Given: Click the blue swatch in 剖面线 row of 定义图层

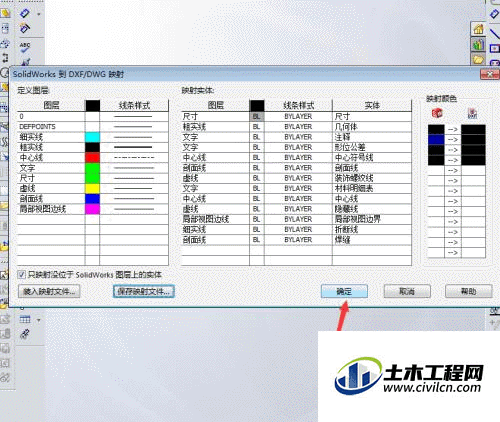Looking at the screenshot, I should pos(92,199).
